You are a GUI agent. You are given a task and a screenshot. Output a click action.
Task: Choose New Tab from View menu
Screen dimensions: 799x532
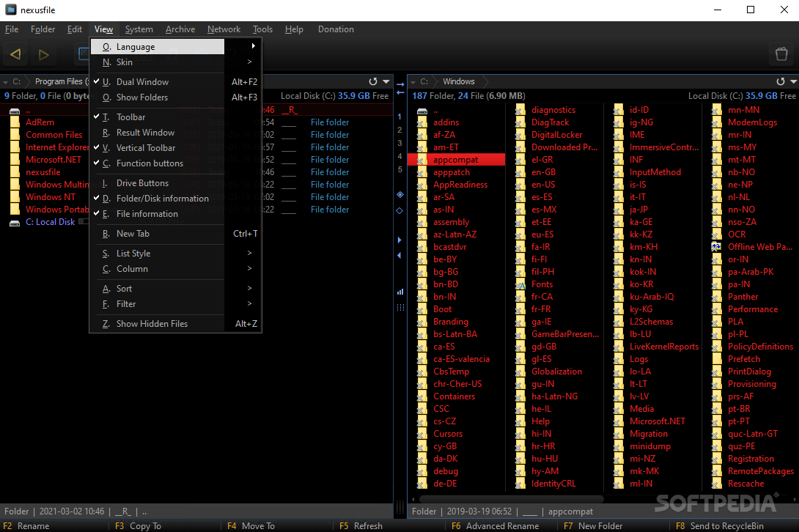click(x=176, y=233)
